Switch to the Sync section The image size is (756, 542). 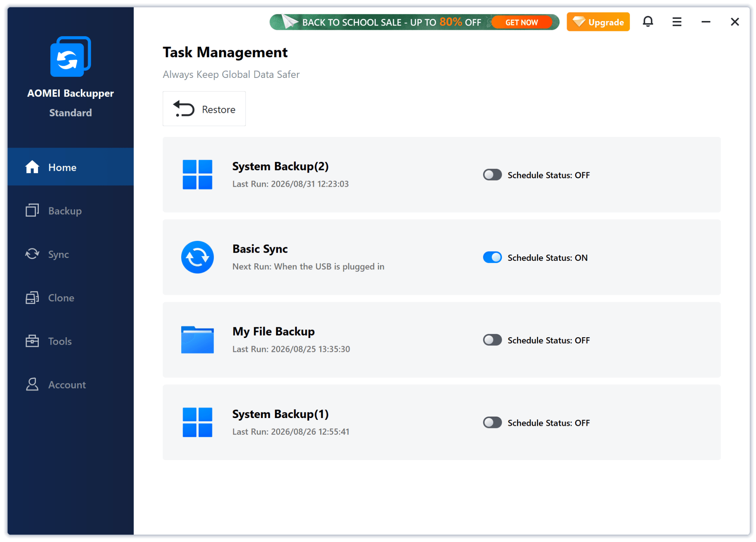tap(71, 254)
